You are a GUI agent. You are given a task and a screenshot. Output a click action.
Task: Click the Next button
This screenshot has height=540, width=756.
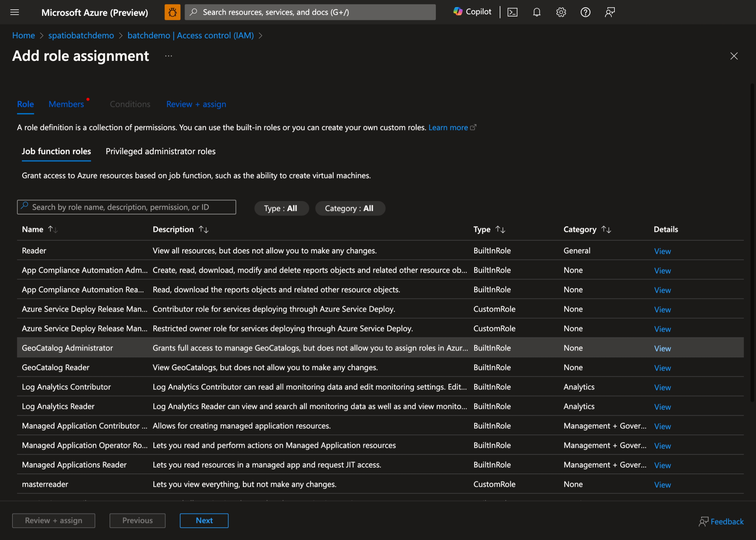(x=204, y=521)
